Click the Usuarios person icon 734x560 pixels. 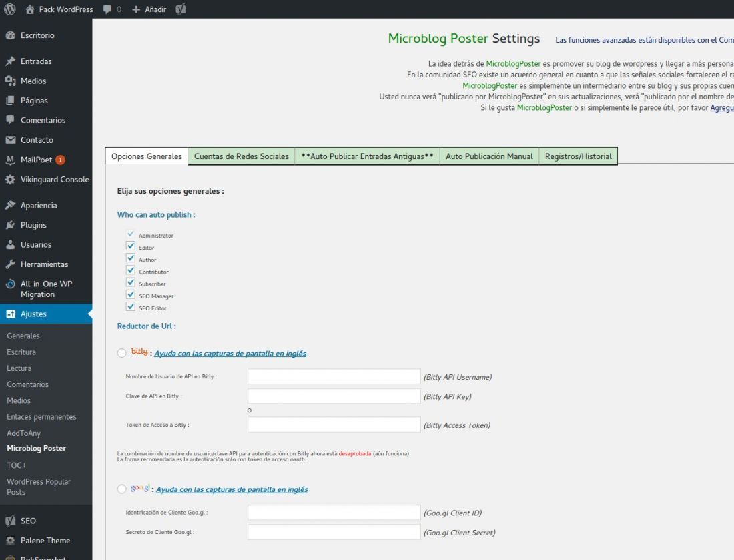pyautogui.click(x=10, y=244)
